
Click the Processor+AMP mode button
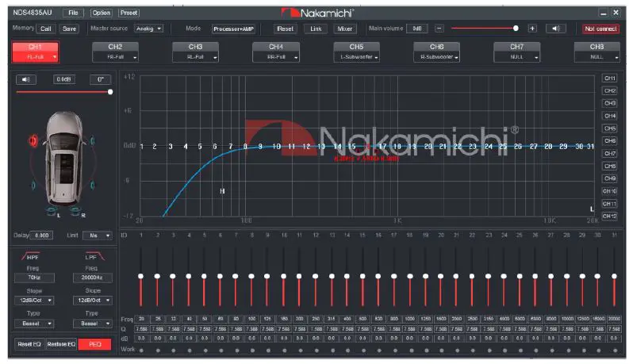[x=233, y=29]
